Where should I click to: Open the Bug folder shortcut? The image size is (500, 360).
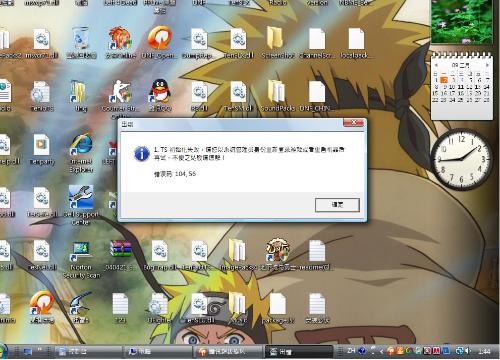click(x=80, y=95)
